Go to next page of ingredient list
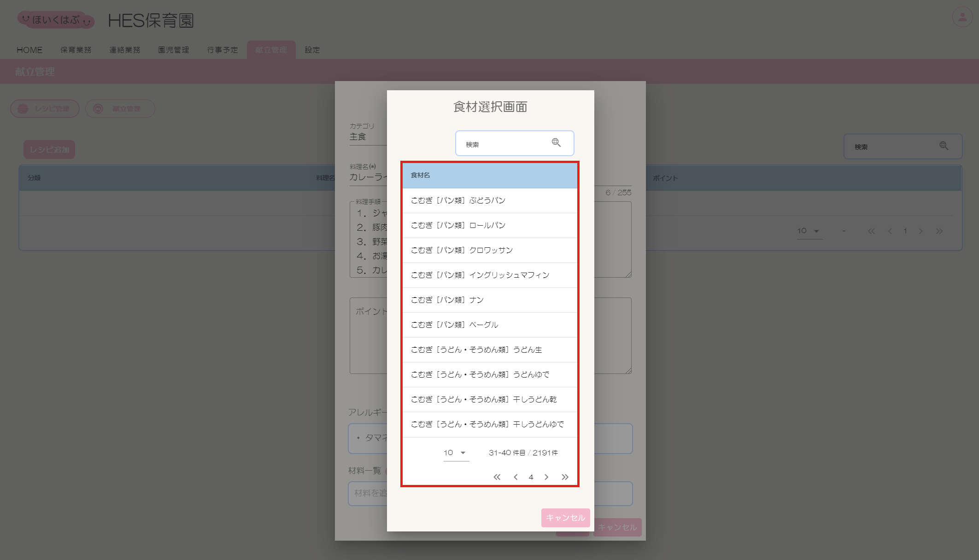The width and height of the screenshot is (979, 560). (546, 477)
